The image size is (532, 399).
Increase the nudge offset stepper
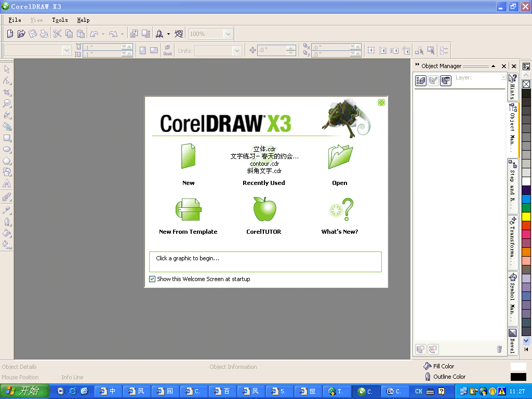point(291,48)
